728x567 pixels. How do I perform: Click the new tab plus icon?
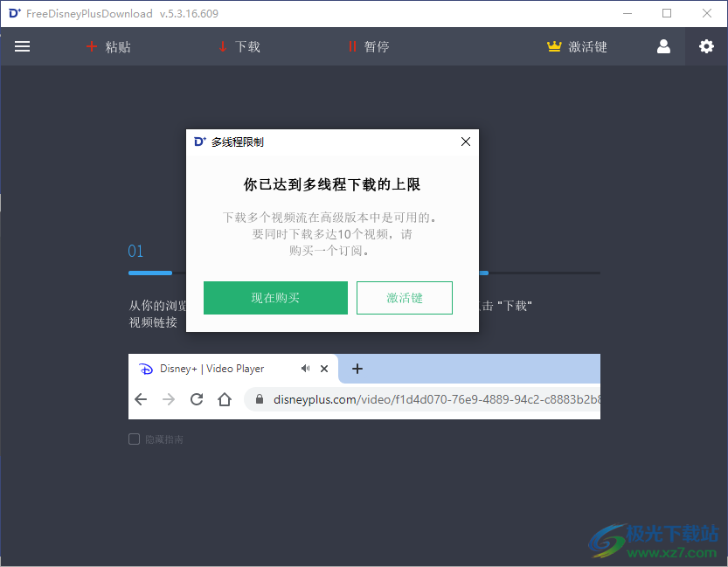(357, 369)
